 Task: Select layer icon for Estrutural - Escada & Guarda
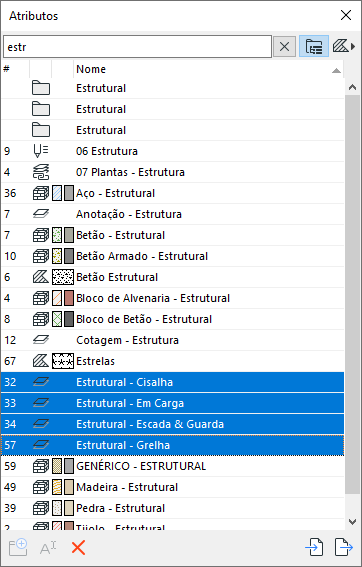pos(41,424)
